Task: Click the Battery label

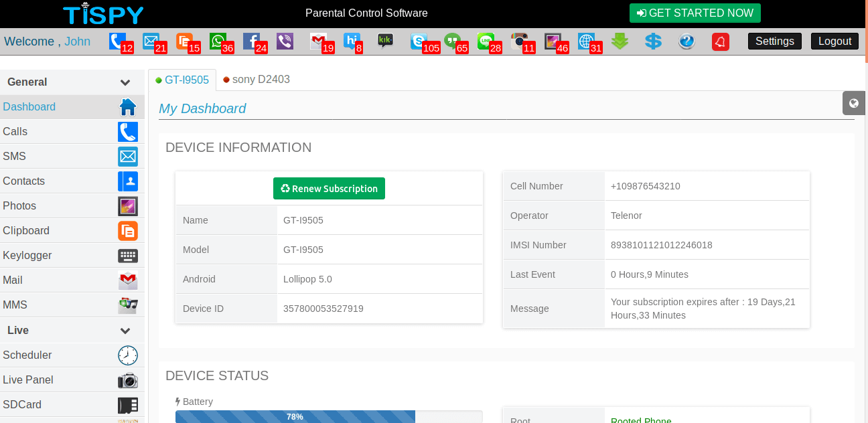Action: tap(194, 402)
